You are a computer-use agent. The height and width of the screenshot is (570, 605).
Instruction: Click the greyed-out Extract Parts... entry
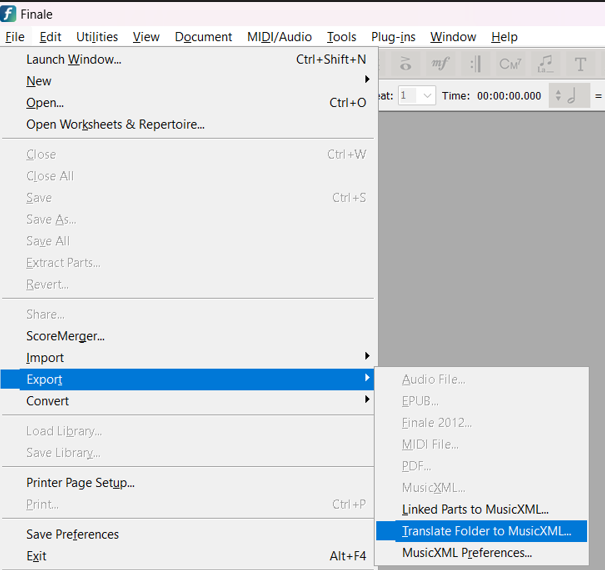(x=189, y=262)
